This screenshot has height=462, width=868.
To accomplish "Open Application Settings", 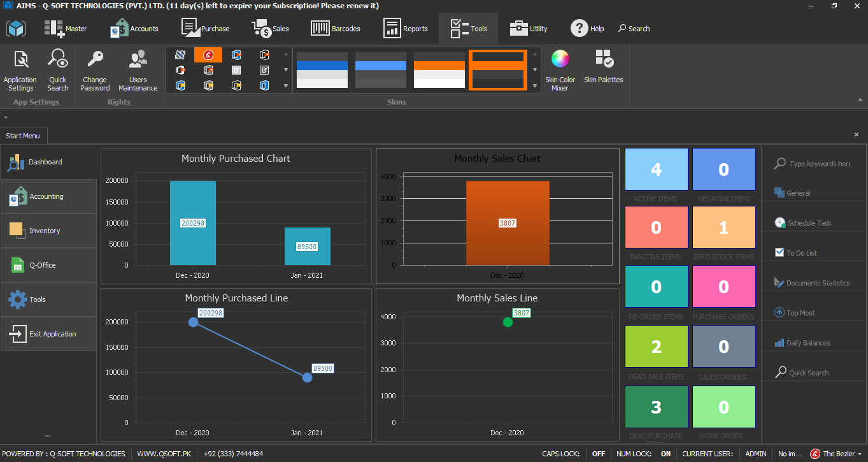I will [x=20, y=71].
